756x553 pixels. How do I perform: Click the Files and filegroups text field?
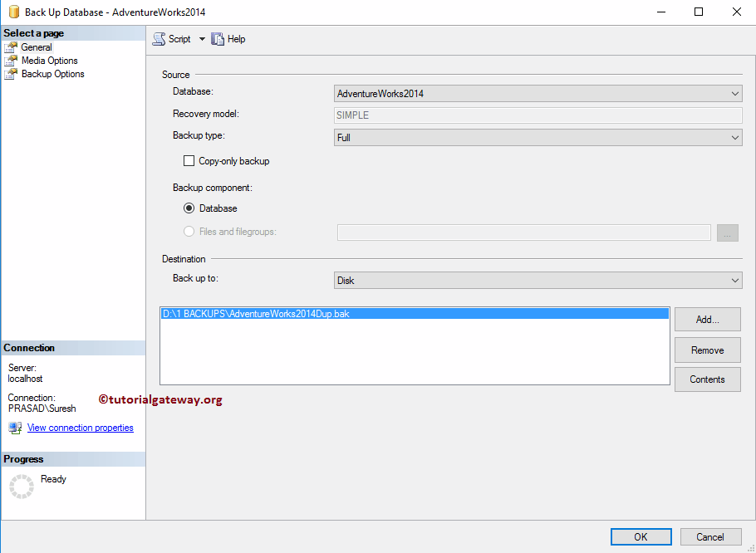pos(524,232)
